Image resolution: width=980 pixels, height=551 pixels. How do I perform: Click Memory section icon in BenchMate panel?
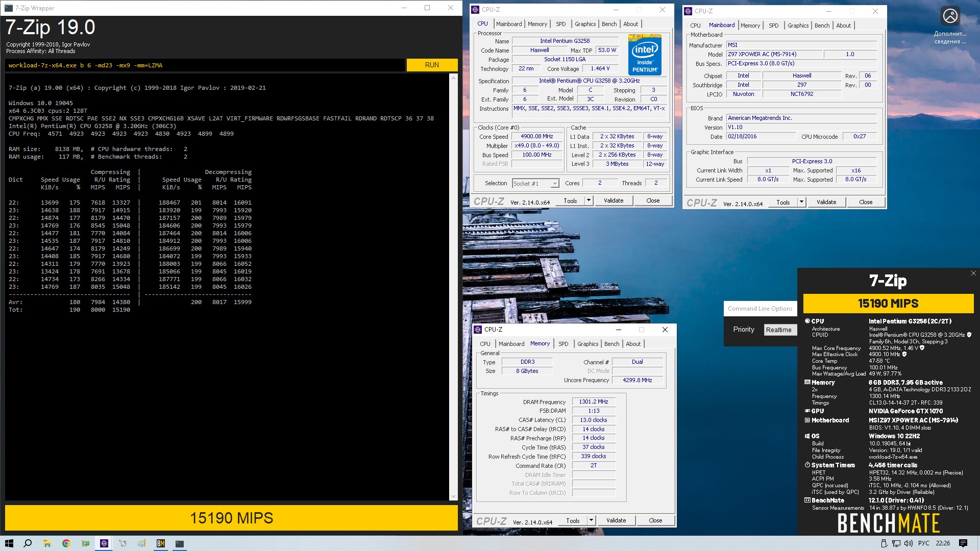tap(807, 382)
